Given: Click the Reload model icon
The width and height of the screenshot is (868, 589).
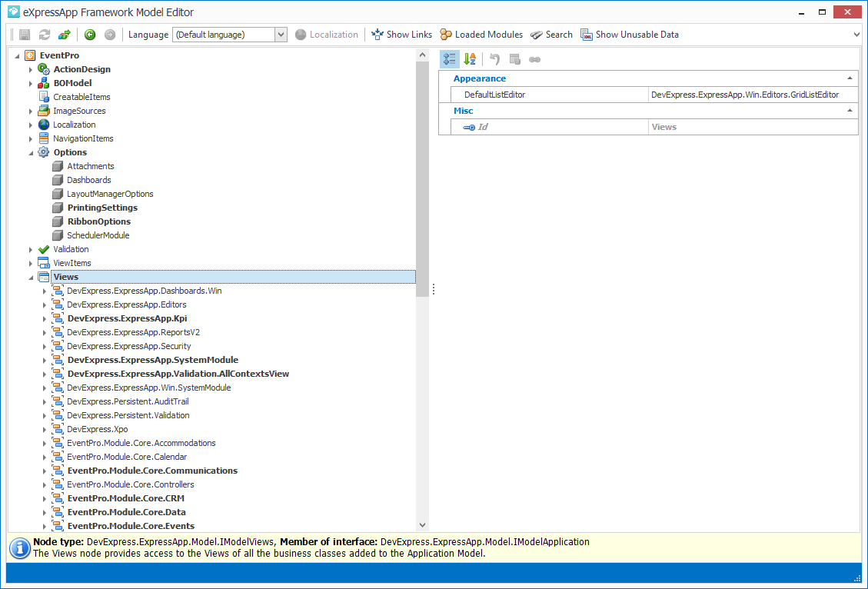Looking at the screenshot, I should [45, 35].
